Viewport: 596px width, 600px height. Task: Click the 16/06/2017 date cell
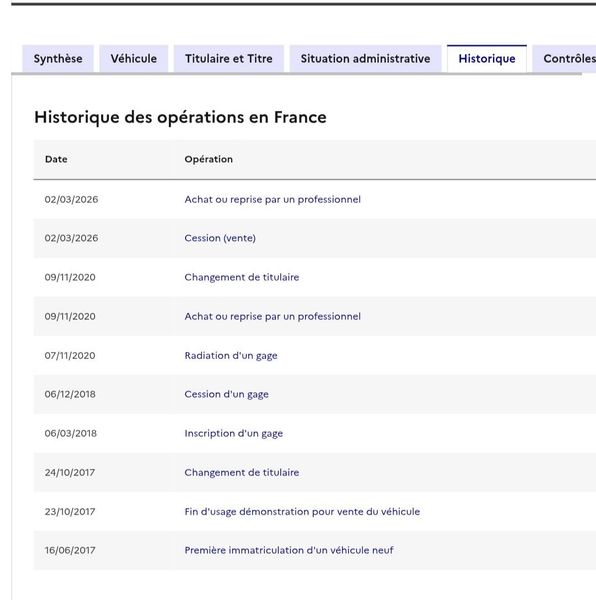70,550
